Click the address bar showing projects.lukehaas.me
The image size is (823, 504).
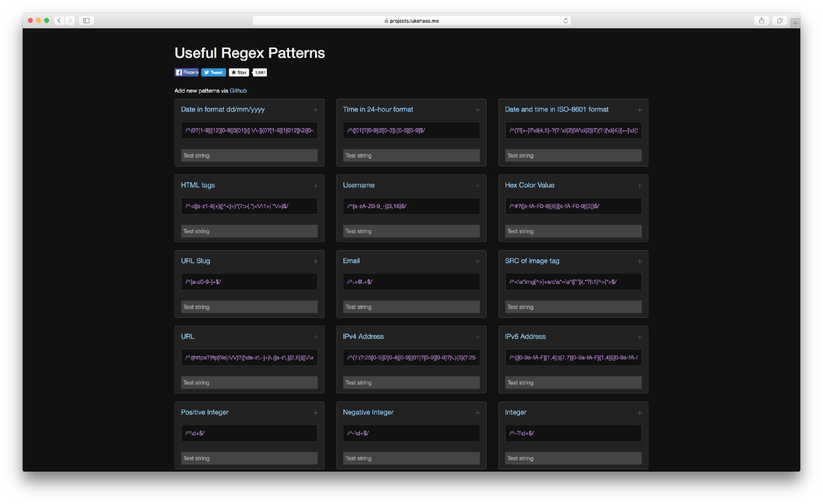(x=411, y=21)
